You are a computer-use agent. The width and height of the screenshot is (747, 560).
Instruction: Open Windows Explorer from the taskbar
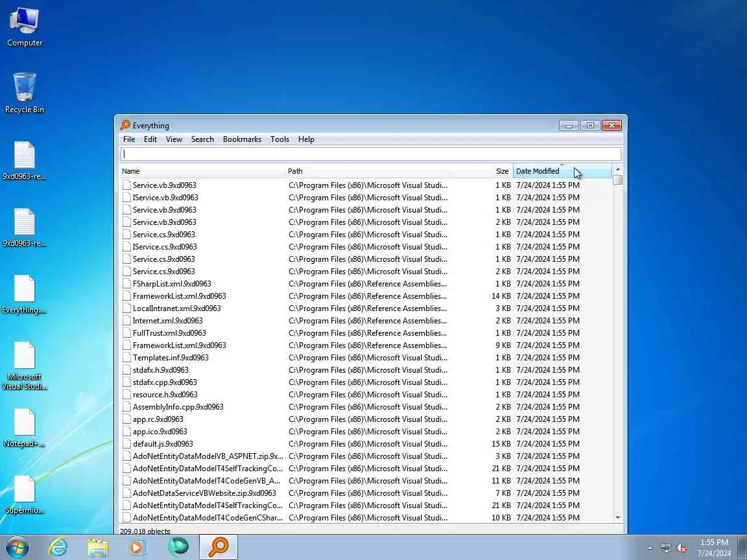click(x=98, y=547)
